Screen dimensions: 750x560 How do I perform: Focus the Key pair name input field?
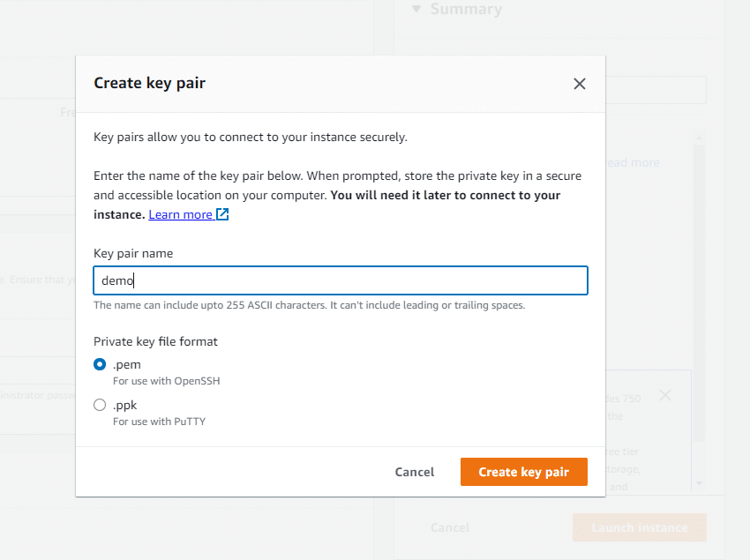340,280
